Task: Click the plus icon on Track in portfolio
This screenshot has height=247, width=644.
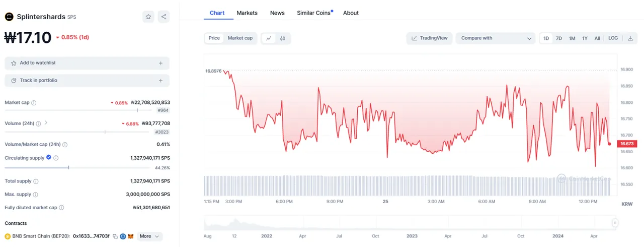Action: coord(160,81)
